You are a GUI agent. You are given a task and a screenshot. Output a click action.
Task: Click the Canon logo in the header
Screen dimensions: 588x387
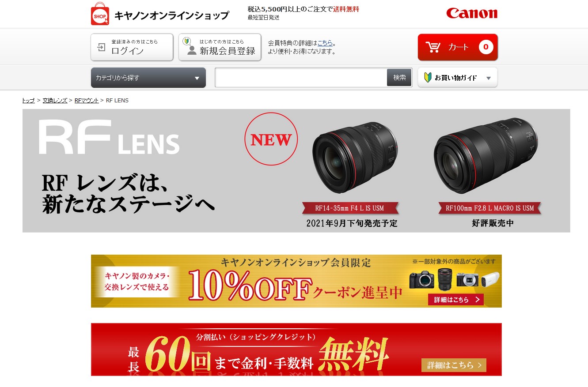(472, 13)
